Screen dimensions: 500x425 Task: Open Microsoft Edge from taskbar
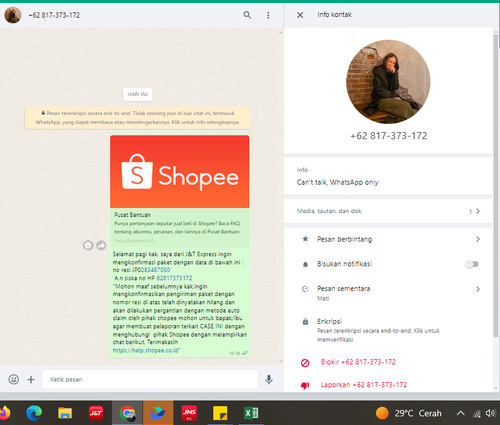tap(34, 413)
